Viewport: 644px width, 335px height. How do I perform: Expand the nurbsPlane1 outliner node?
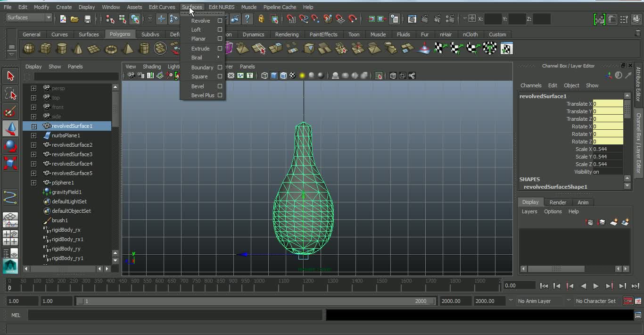tap(33, 135)
